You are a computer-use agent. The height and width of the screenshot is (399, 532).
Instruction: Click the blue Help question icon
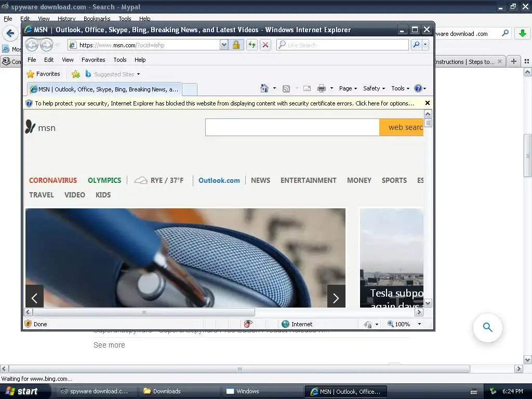tap(418, 88)
